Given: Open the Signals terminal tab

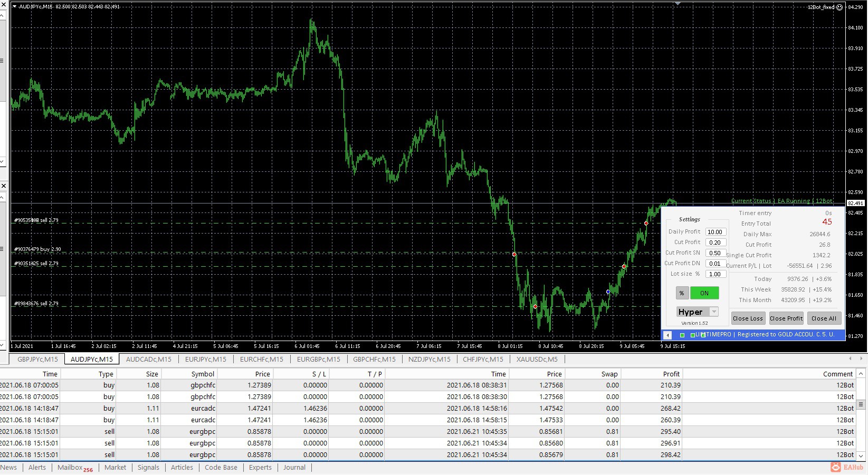Looking at the screenshot, I should (x=148, y=467).
